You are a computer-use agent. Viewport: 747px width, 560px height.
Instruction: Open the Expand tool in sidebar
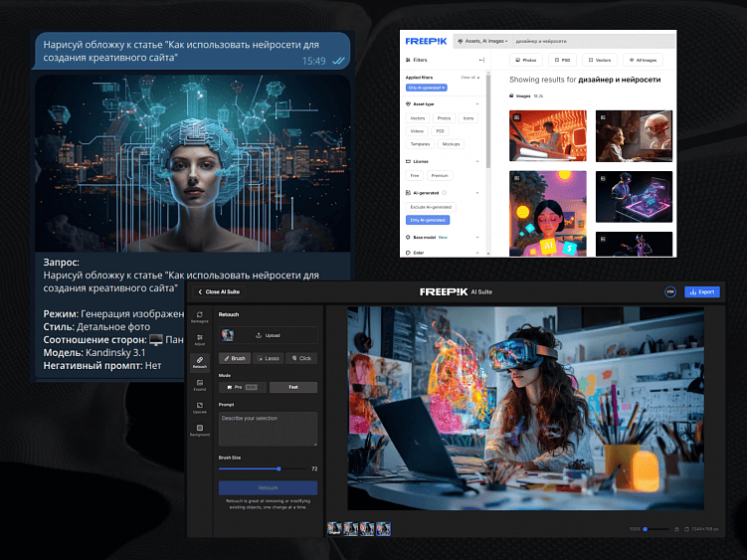(200, 383)
